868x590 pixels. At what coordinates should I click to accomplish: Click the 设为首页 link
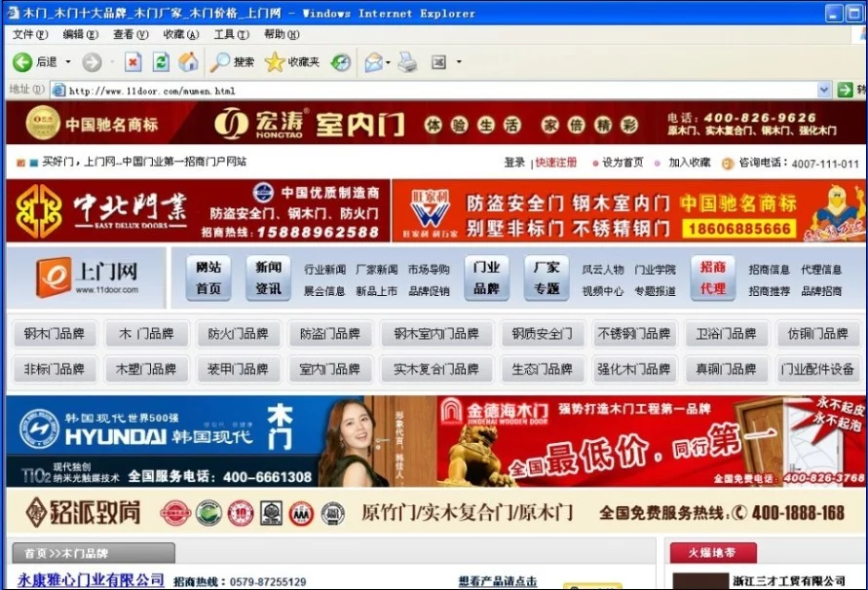tap(623, 163)
